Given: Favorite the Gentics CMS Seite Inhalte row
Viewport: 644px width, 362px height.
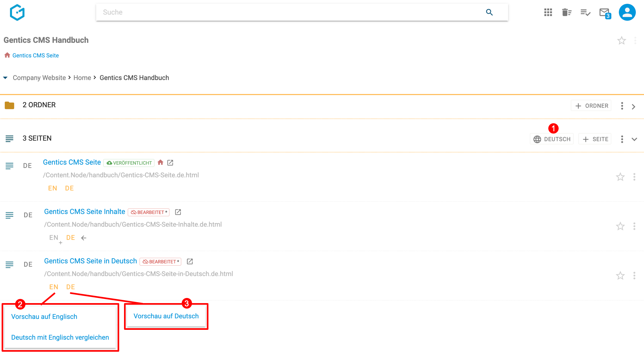Looking at the screenshot, I should click(x=620, y=226).
